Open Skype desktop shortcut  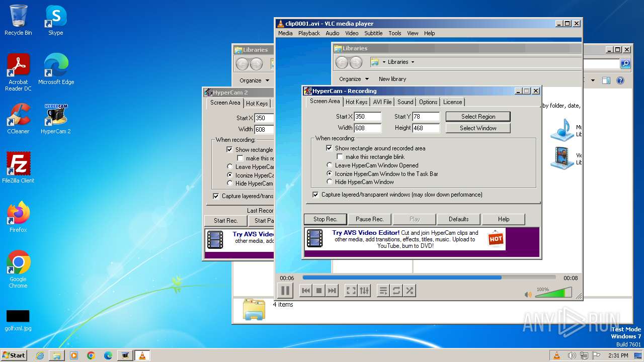tap(55, 21)
